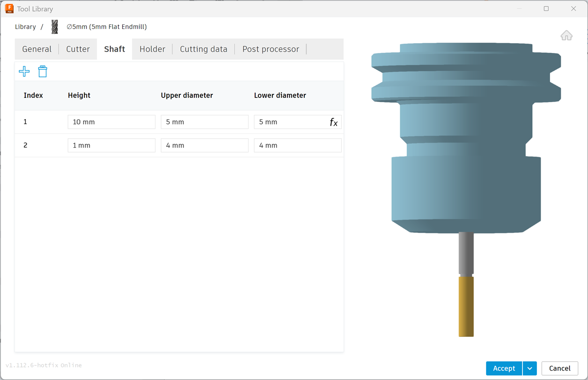This screenshot has width=588, height=380.
Task: Edit the 1 mm Height field of segment 2
Action: coord(111,145)
